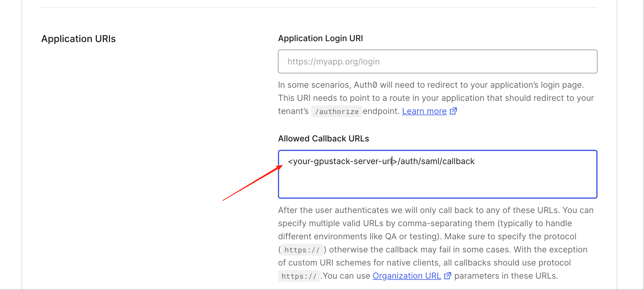The width and height of the screenshot is (644, 290).
Task: Click the /authorize code snippet
Action: (337, 112)
